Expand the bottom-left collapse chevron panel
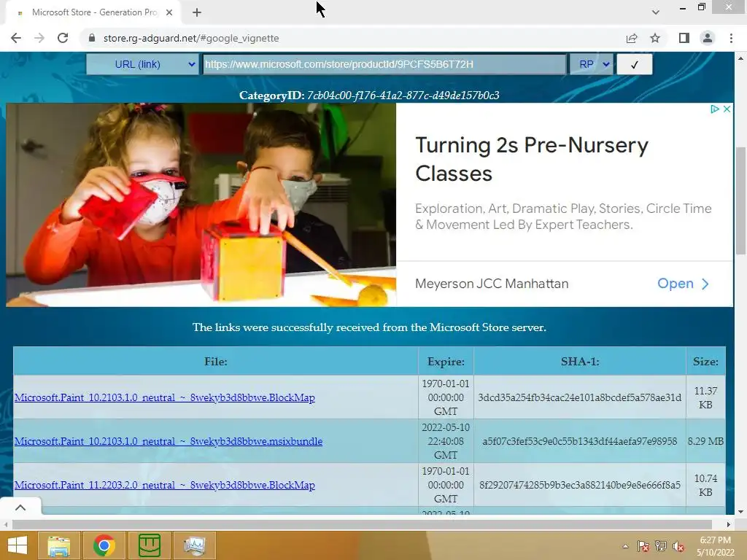The width and height of the screenshot is (747, 560). pyautogui.click(x=20, y=507)
